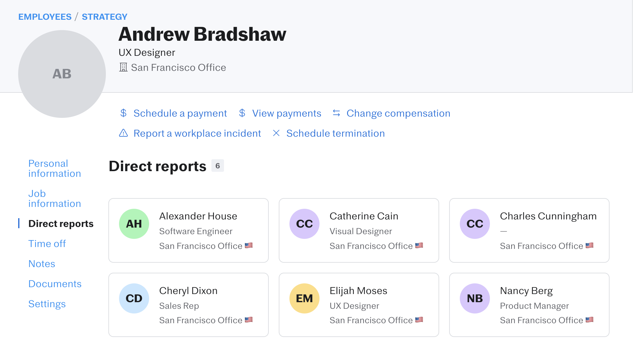Image resolution: width=644 pixels, height=363 pixels.
Task: Go to the Strategy breadcrumb link
Action: tap(105, 17)
